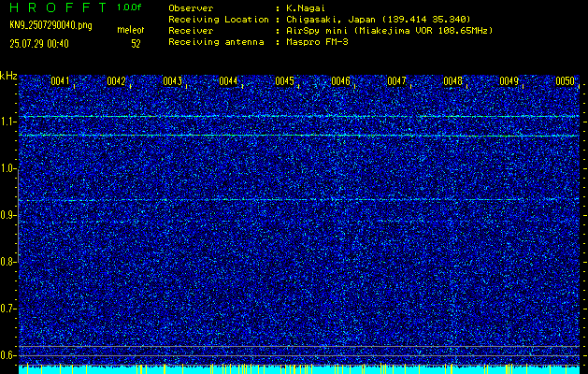
Task: Click the meteor count 52
Action: [x=136, y=44]
